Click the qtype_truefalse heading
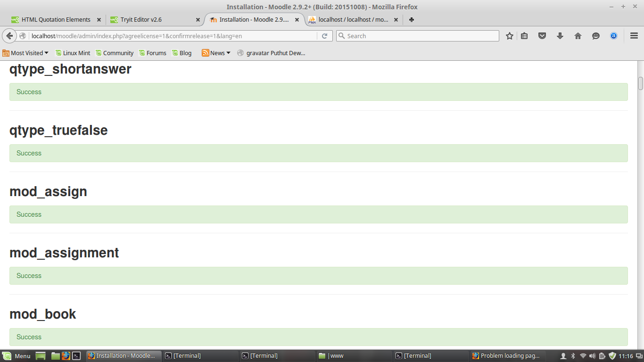This screenshot has height=362, width=644. tap(58, 131)
